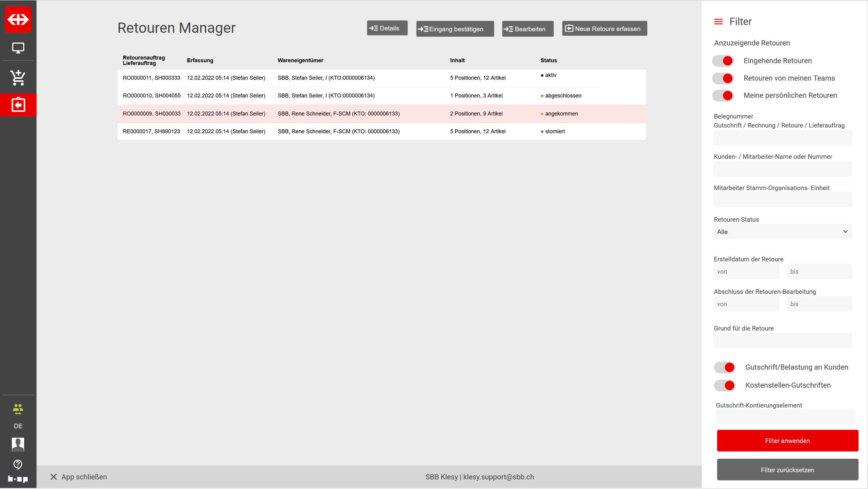Disable Retouren von meinen Teams switch

pos(723,78)
